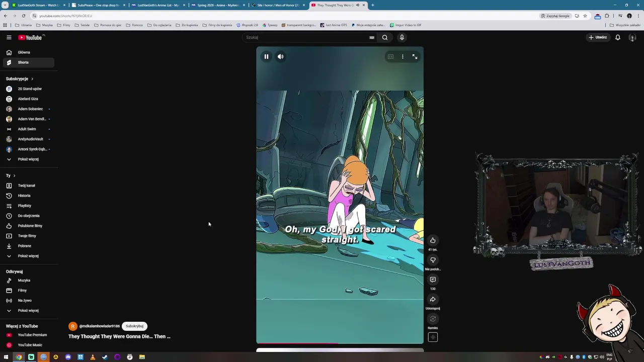
Task: Select Shorts in sidebar
Action: point(28,62)
